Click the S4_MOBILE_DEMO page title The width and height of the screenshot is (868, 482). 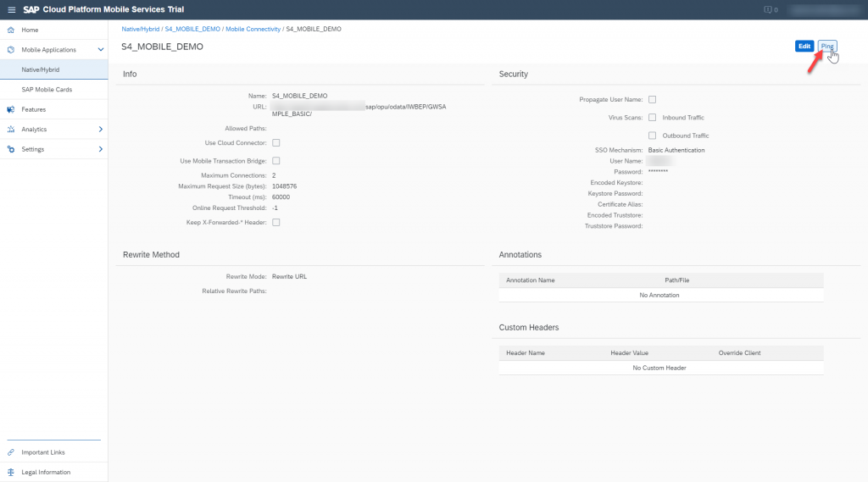tap(162, 47)
